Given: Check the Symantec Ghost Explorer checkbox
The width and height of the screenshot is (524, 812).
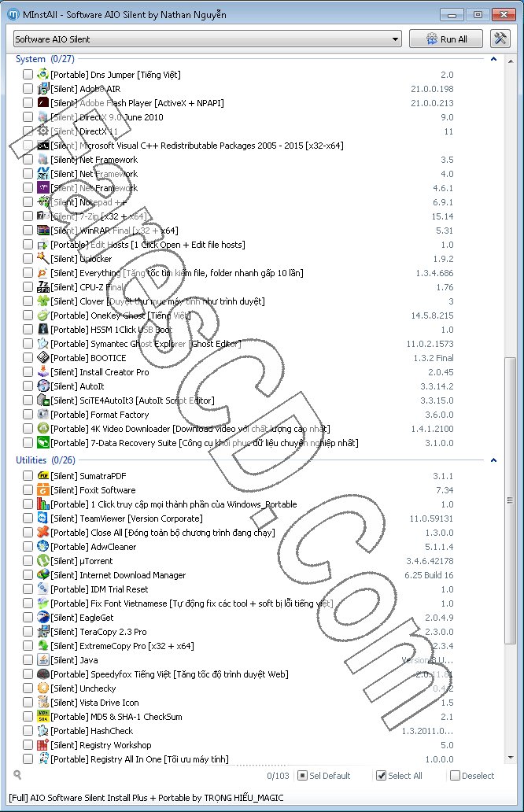Looking at the screenshot, I should pos(28,343).
